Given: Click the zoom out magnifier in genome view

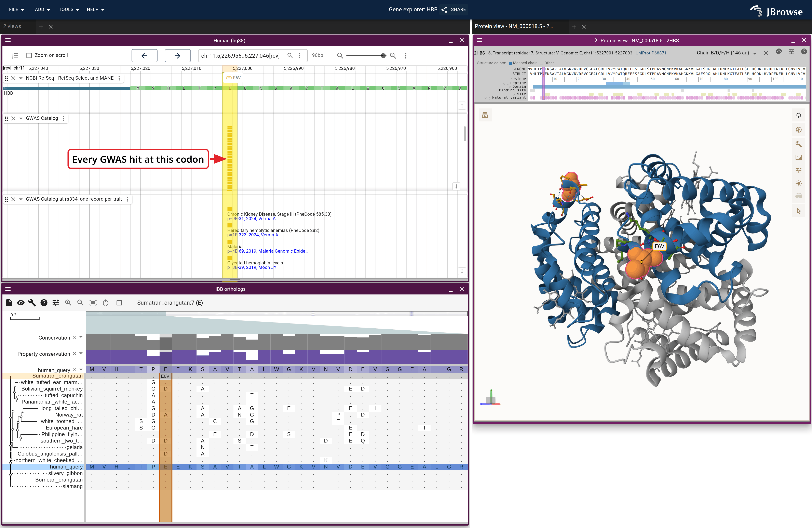Looking at the screenshot, I should [340, 55].
